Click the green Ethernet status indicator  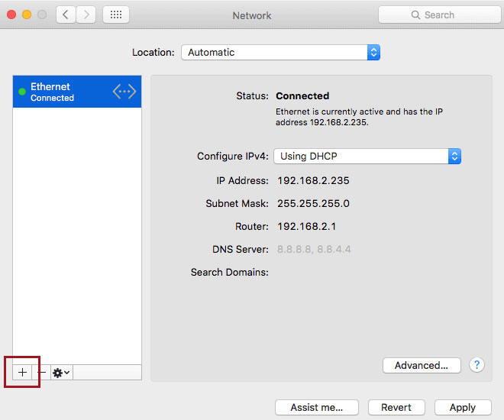click(22, 92)
